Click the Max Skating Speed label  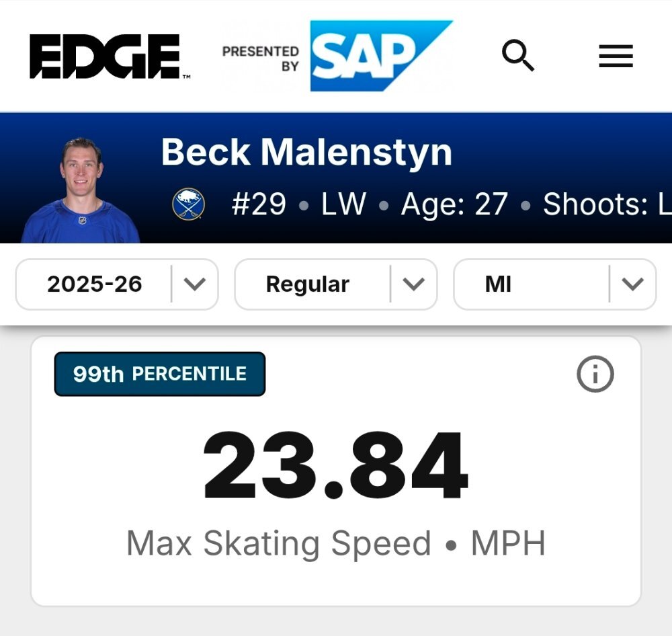(278, 543)
